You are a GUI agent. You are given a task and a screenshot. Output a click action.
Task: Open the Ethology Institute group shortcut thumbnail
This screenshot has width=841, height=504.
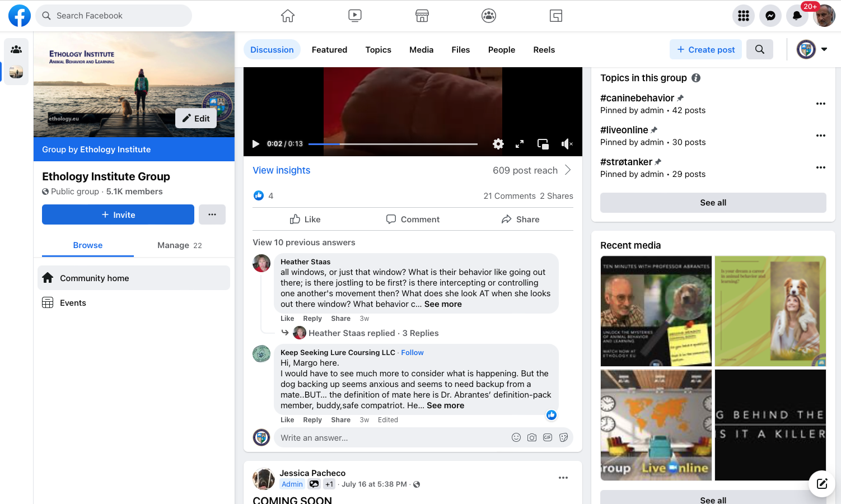point(16,72)
